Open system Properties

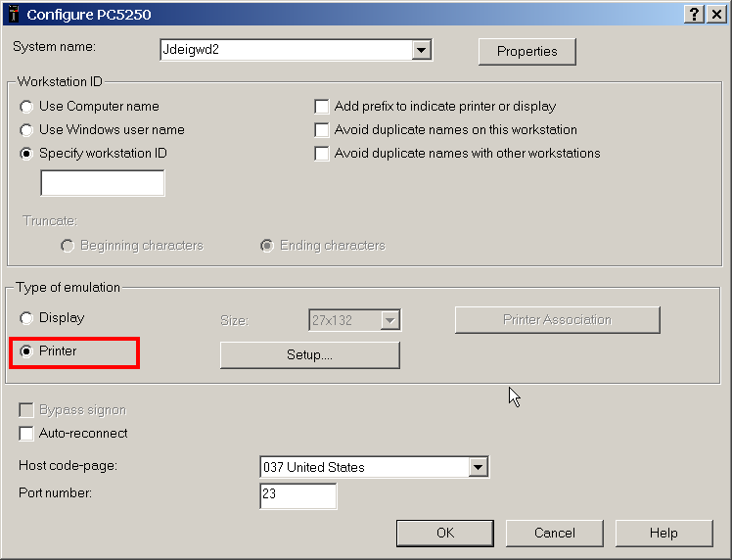[x=527, y=51]
